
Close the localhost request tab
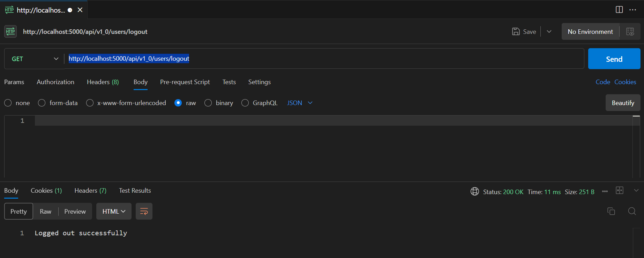[80, 10]
